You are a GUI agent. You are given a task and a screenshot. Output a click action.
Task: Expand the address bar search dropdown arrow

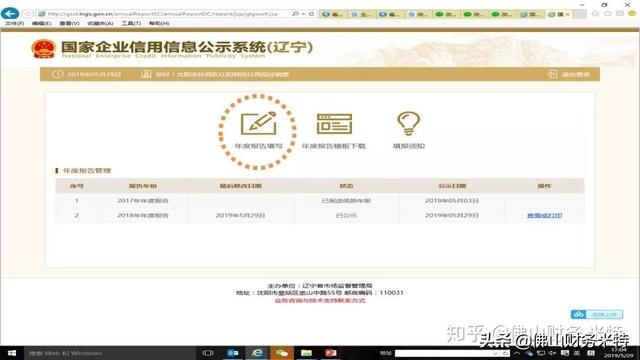coord(303,14)
